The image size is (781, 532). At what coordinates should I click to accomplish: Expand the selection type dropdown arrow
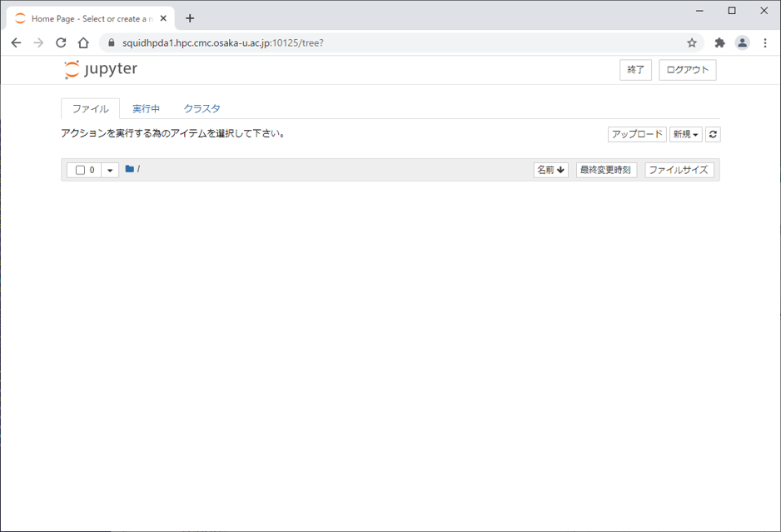click(110, 170)
